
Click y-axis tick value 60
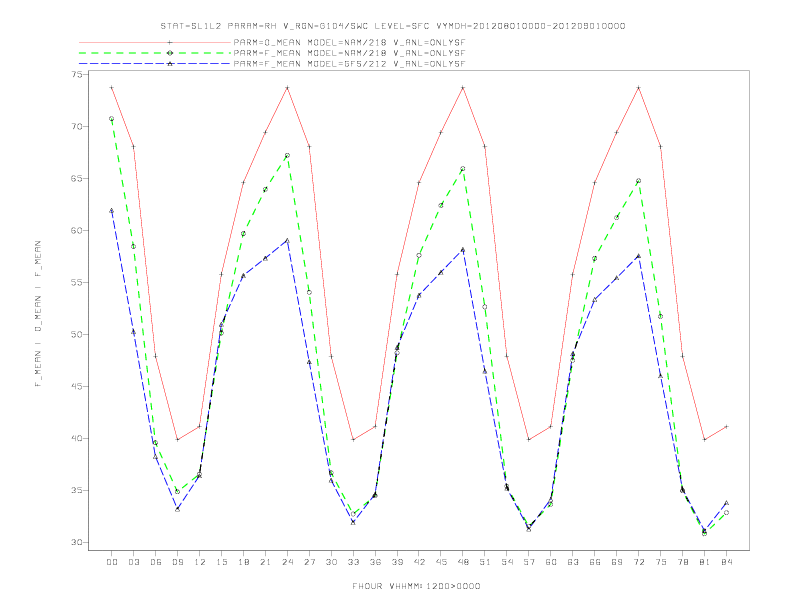[77, 230]
